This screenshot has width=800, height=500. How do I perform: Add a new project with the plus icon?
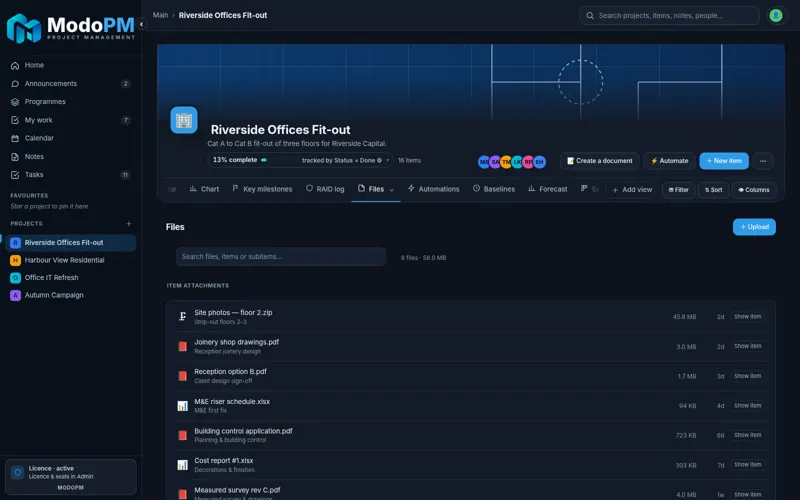tap(129, 223)
